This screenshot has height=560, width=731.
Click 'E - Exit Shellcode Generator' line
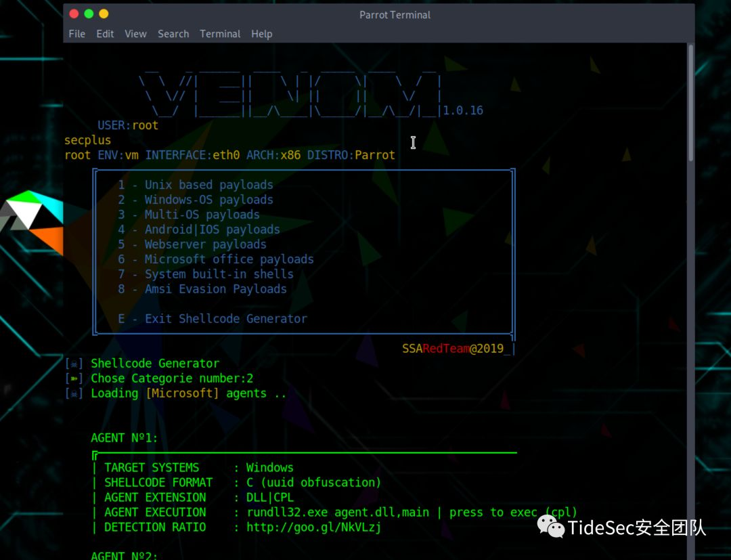point(213,320)
